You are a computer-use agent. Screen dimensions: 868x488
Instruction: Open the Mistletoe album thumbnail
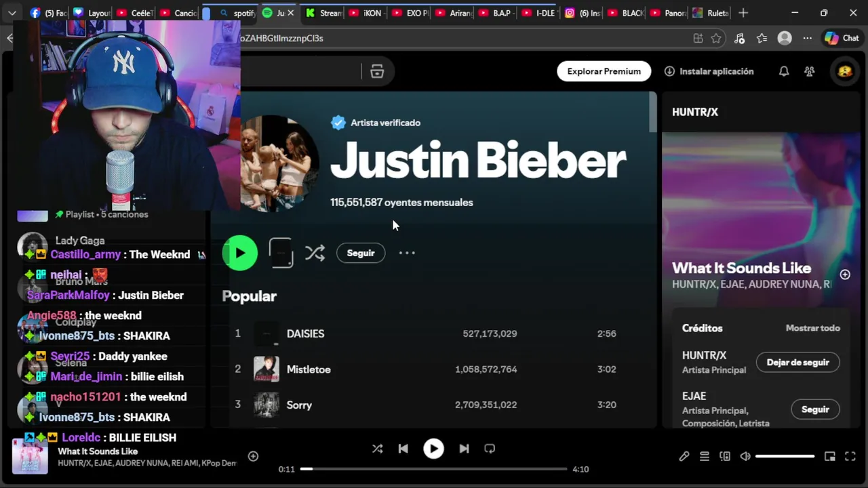point(267,369)
